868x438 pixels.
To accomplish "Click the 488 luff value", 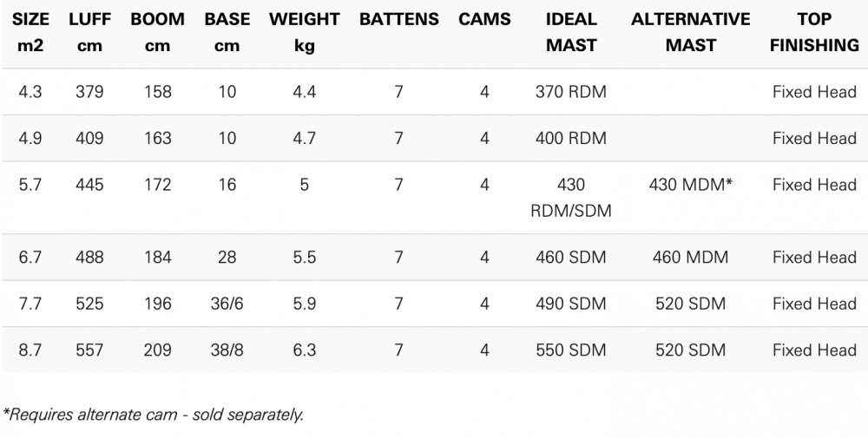I will point(89,258).
